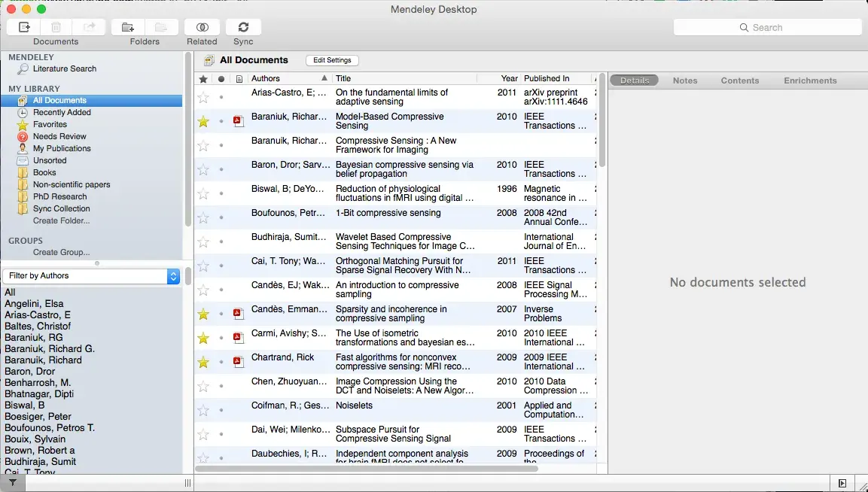Viewport: 868px width, 492px height.
Task: Toggle the right panel collapse button
Action: (x=842, y=483)
